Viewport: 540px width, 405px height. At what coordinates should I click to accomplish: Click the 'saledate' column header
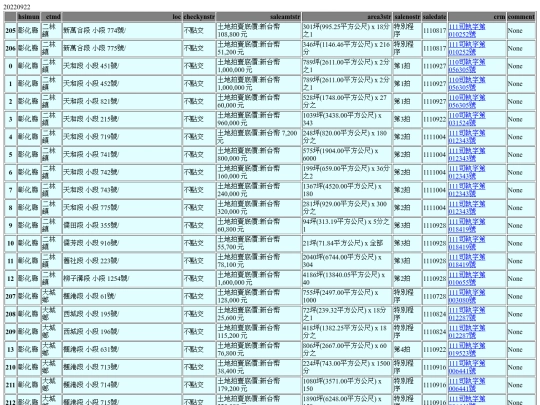(x=435, y=17)
